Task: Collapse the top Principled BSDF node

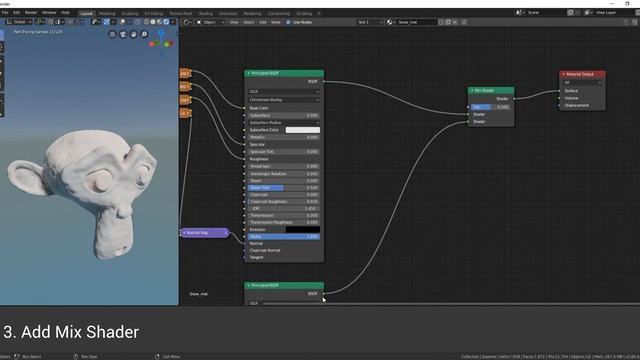Action: click(248, 73)
